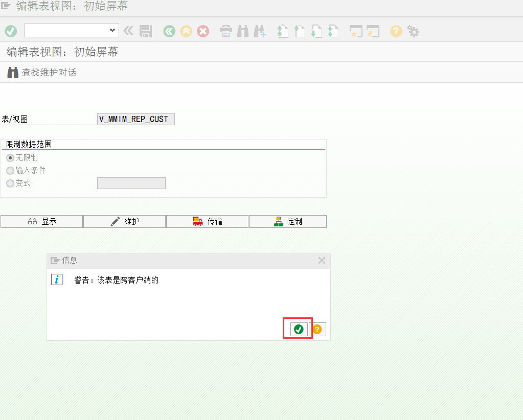Click the Save icon in the toolbar
The image size is (523, 420).
pyautogui.click(x=146, y=31)
